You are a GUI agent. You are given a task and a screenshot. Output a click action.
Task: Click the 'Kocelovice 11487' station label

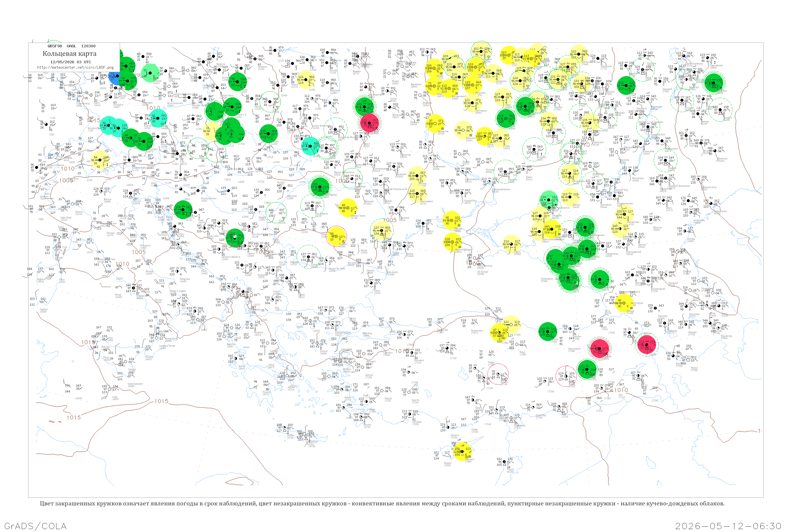[188, 137]
